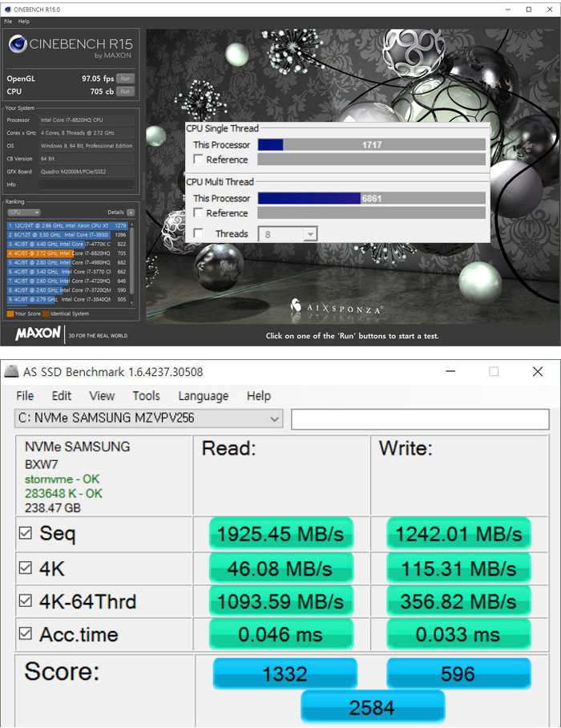The width and height of the screenshot is (561, 728).
Task: Select ranking row Core i7-3840QM 505
Action: coord(67,300)
